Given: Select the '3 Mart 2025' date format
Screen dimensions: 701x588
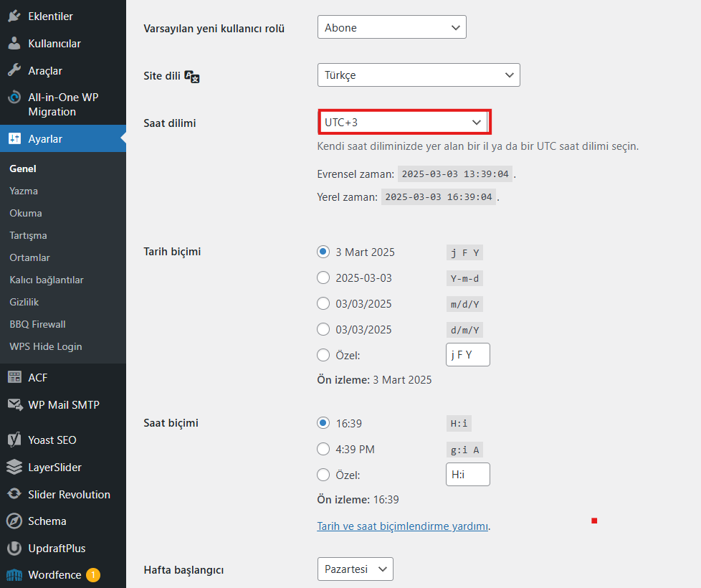Looking at the screenshot, I should tap(323, 252).
